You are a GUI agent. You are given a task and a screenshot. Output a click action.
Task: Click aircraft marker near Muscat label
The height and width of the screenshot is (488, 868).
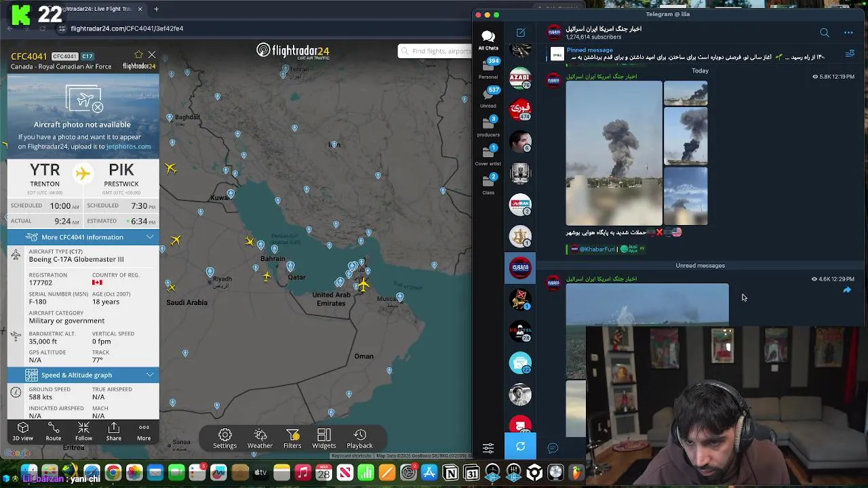pos(400,297)
